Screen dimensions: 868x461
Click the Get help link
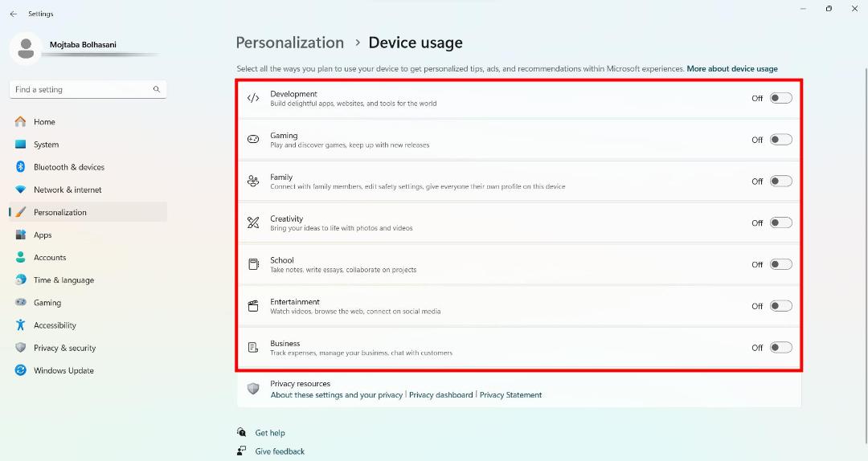[269, 433]
